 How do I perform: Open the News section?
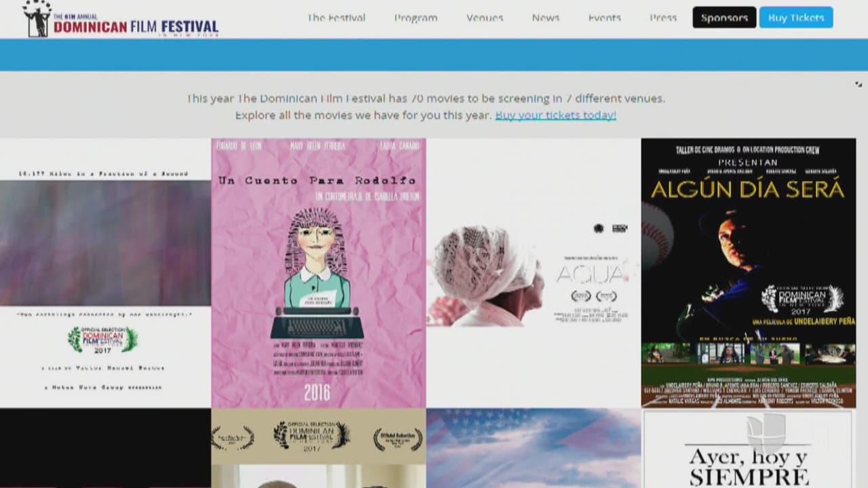click(x=545, y=18)
